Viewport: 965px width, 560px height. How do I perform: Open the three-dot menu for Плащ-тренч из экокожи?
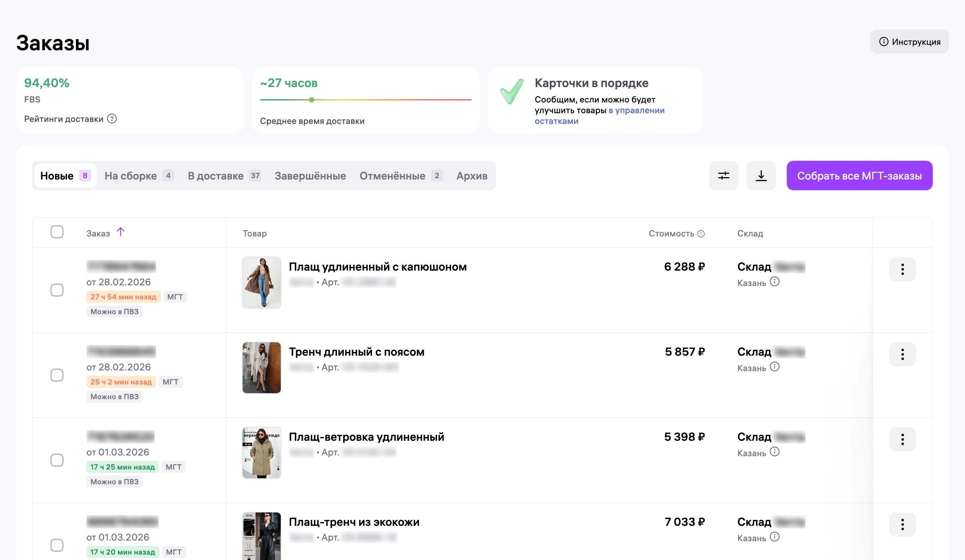(902, 524)
